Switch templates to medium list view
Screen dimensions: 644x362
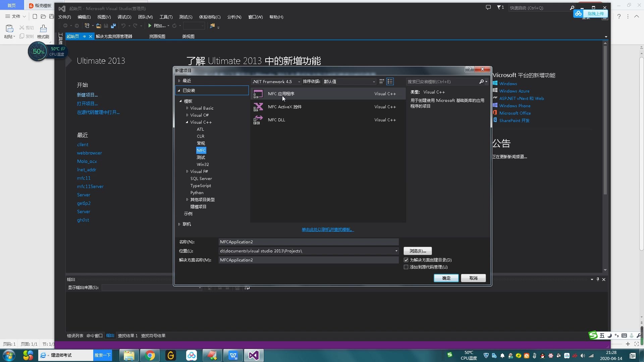click(x=390, y=81)
